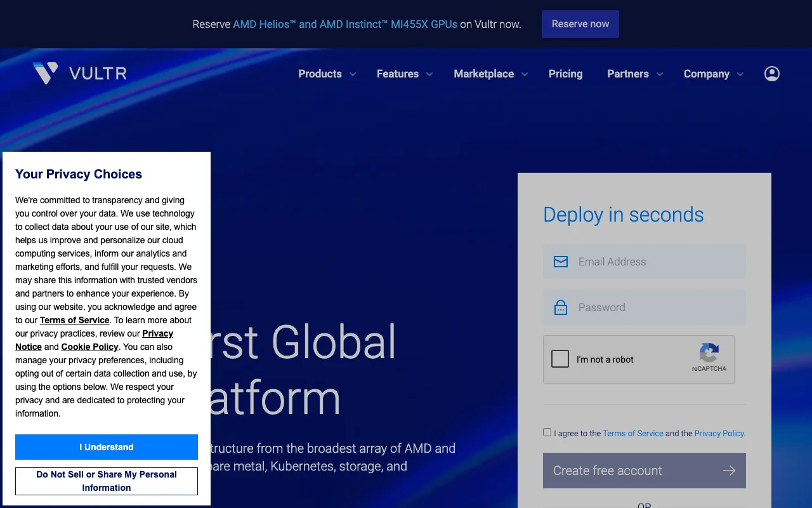The height and width of the screenshot is (508, 812).
Task: Click the Deploy in seconds heading
Action: pos(624,215)
